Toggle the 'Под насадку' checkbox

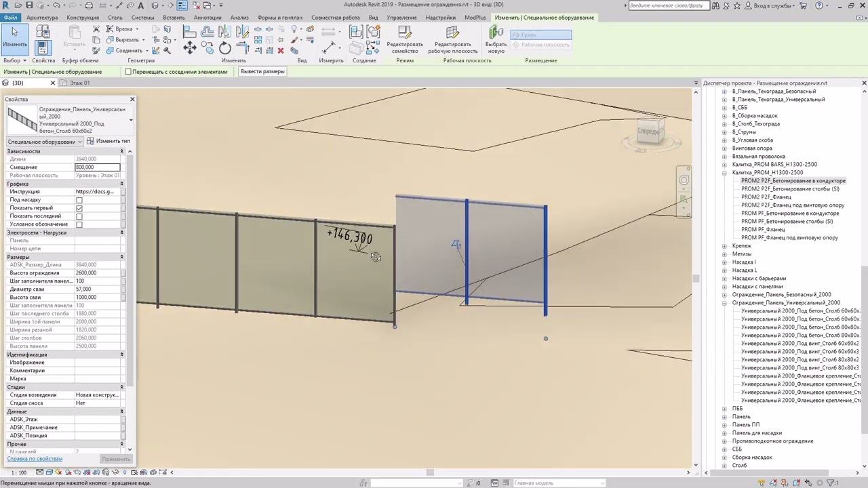tap(79, 200)
